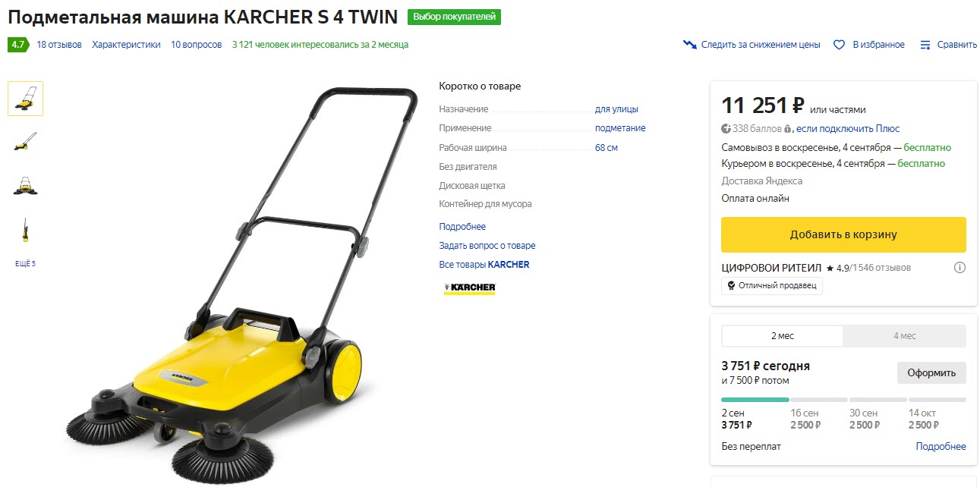Open installment details Подробнее link
The width and height of the screenshot is (980, 487).
941,447
